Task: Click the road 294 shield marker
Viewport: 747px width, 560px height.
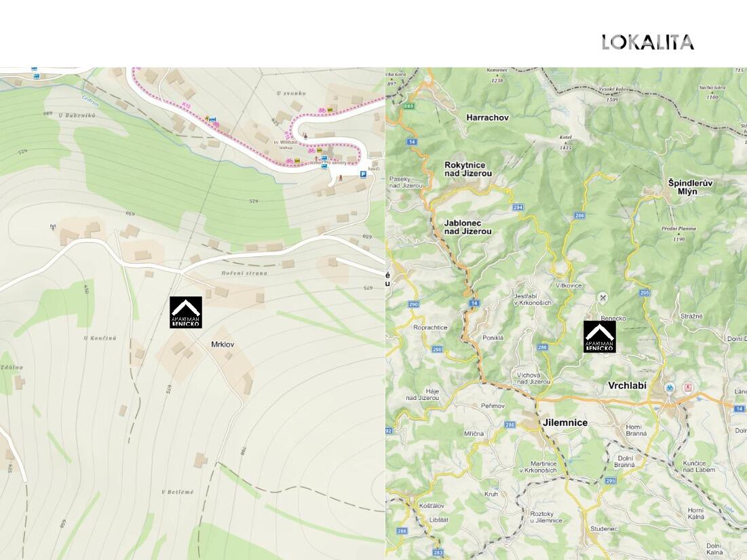Action: coord(518,207)
